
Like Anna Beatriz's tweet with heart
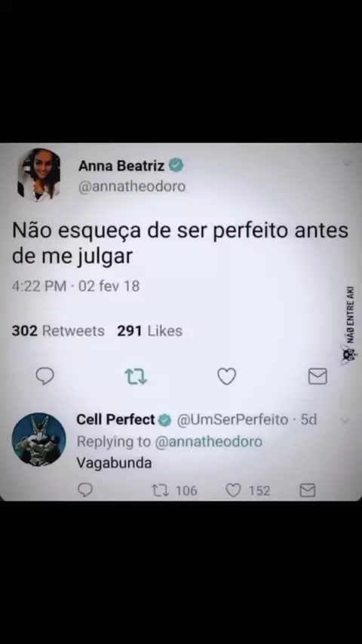coord(227,376)
